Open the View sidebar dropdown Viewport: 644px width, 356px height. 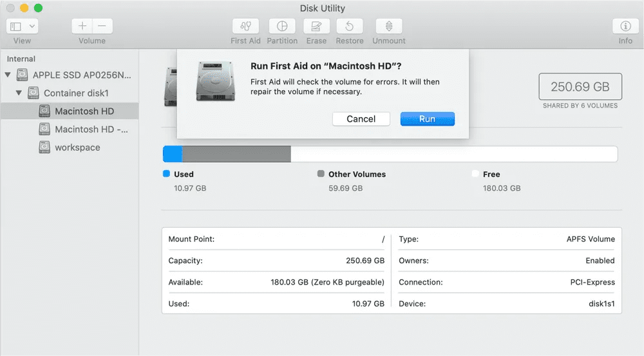point(23,26)
